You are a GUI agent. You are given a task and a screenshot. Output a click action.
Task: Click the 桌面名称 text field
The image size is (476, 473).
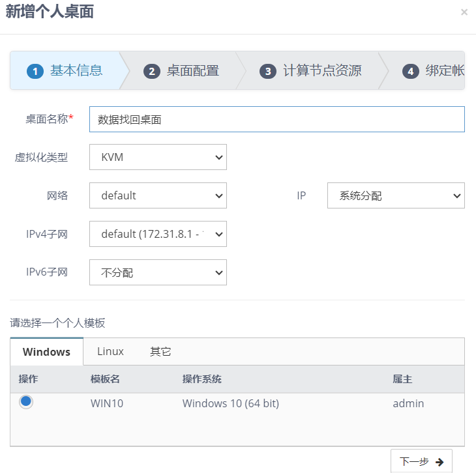(x=276, y=119)
